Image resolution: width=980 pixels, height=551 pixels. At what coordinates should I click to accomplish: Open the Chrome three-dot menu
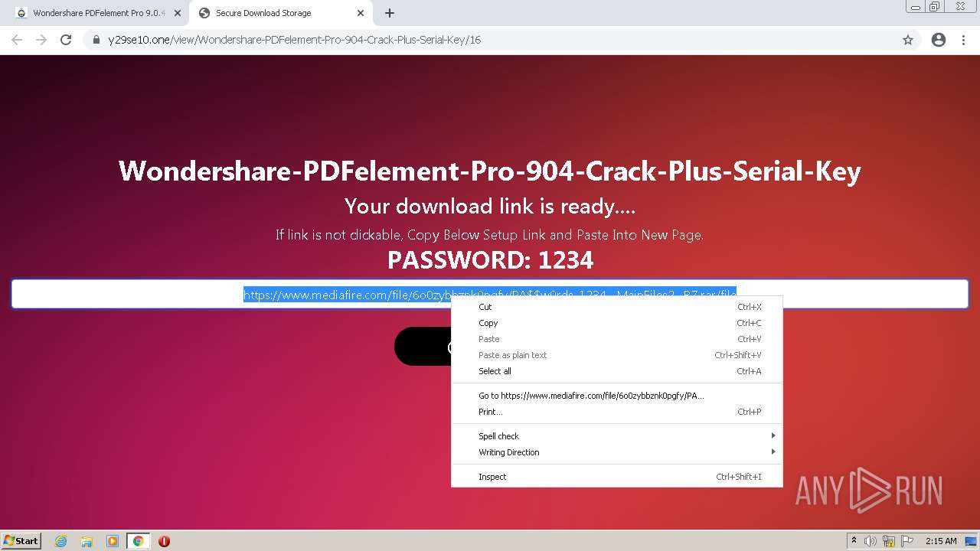coord(963,40)
